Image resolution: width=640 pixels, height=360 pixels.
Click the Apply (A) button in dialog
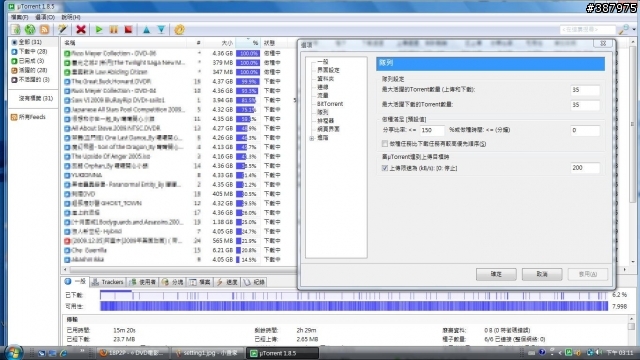pos(588,274)
